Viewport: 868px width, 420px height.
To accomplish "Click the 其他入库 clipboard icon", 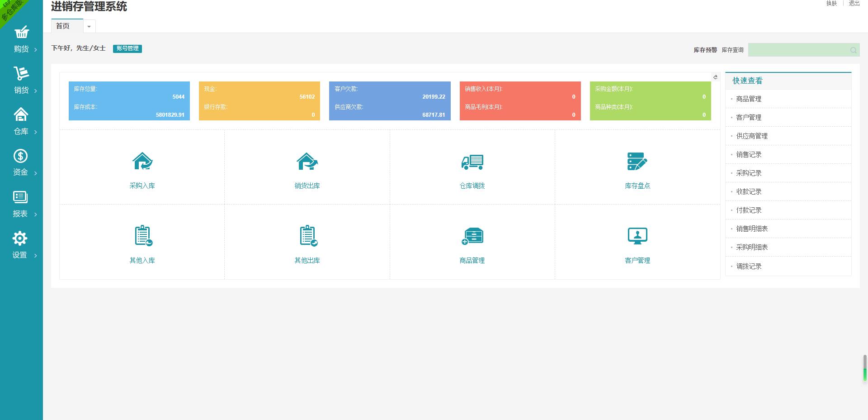I will pos(143,235).
